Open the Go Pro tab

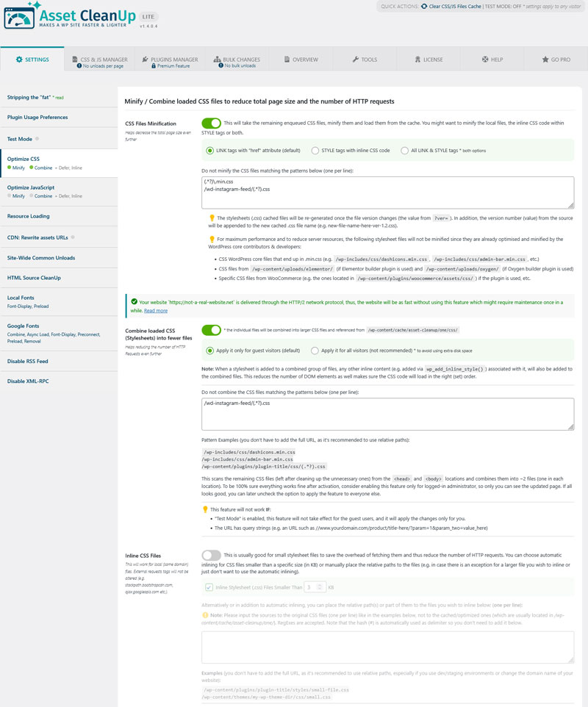click(x=556, y=59)
